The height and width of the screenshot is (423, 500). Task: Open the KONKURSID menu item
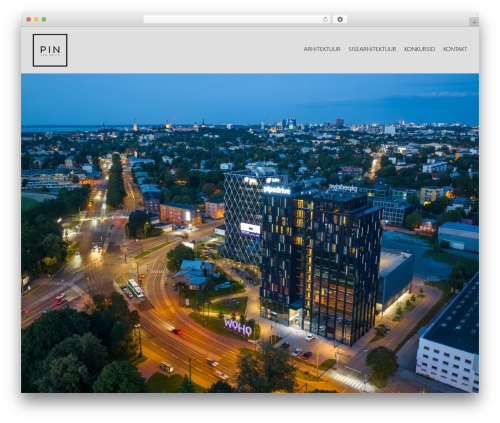(x=419, y=49)
